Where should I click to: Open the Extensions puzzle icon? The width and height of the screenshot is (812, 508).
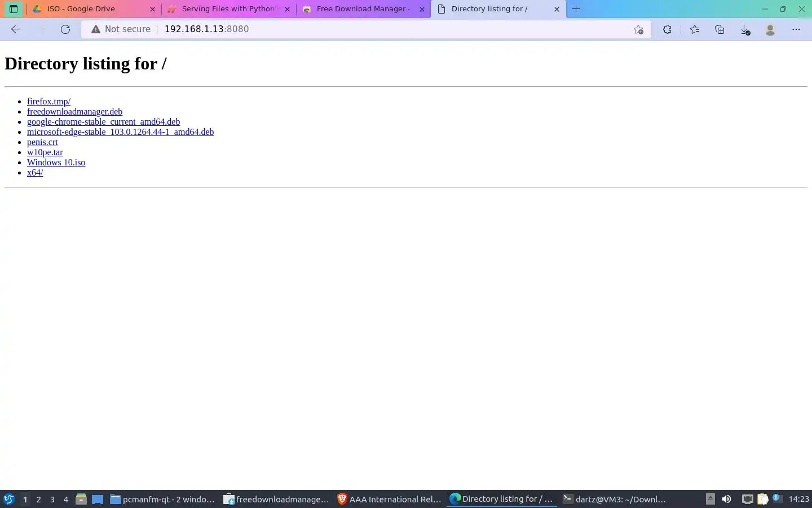[x=667, y=29]
